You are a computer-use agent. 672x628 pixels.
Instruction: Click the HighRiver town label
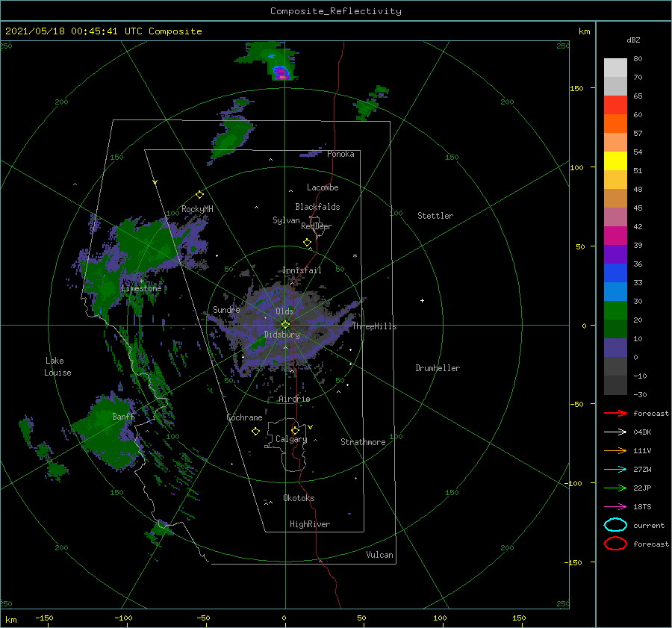point(309,524)
